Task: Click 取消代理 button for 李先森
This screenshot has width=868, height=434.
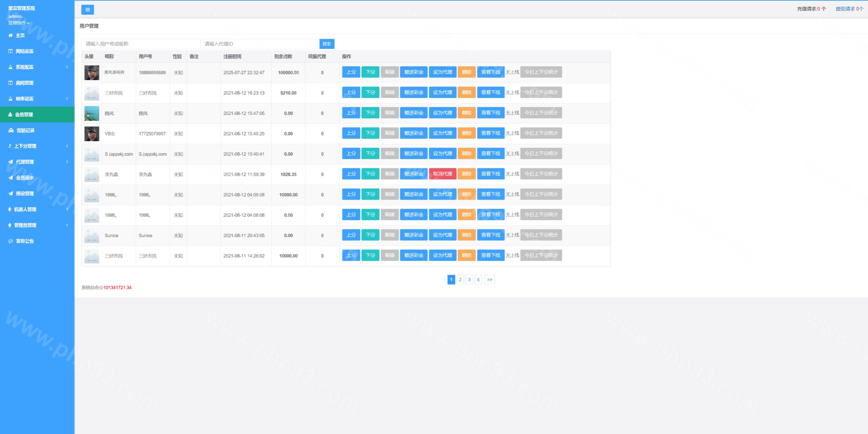Action: 442,174
